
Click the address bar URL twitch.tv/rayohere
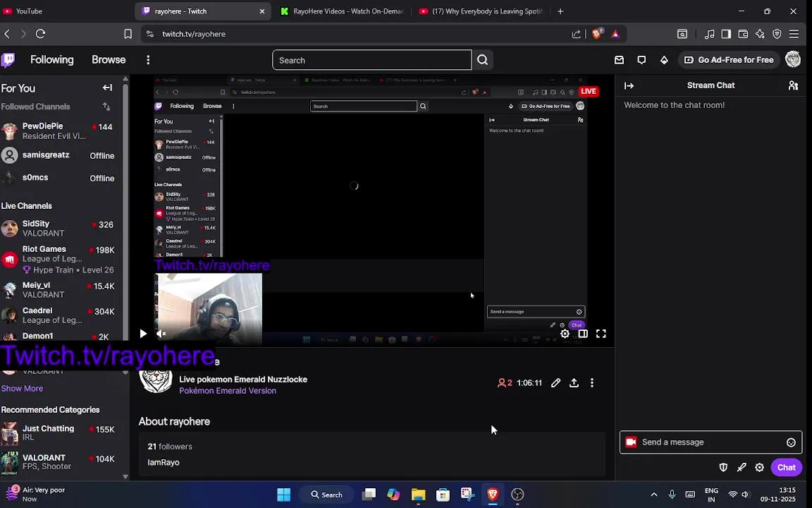point(194,34)
